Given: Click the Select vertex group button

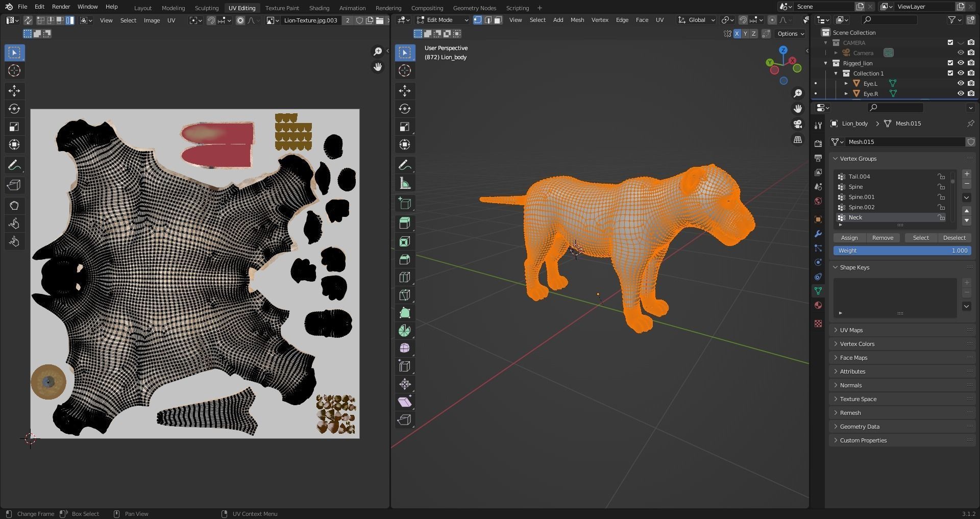Looking at the screenshot, I should pos(921,238).
